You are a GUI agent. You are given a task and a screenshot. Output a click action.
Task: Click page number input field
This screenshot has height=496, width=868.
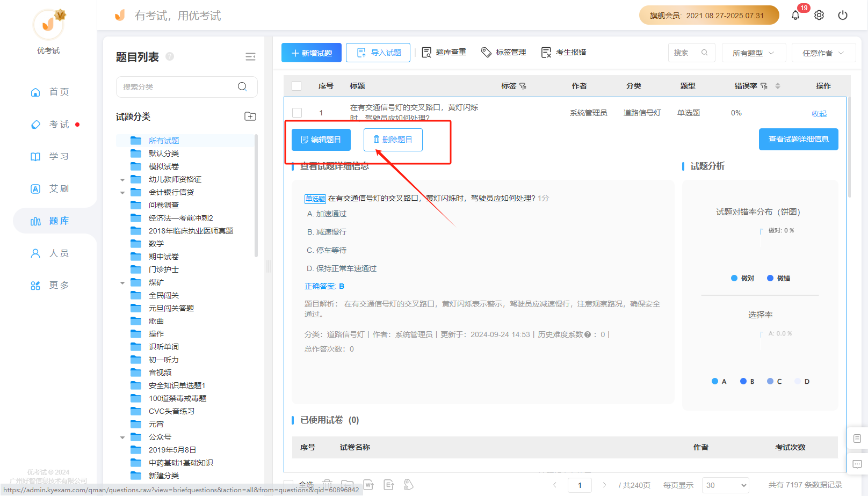pyautogui.click(x=580, y=485)
